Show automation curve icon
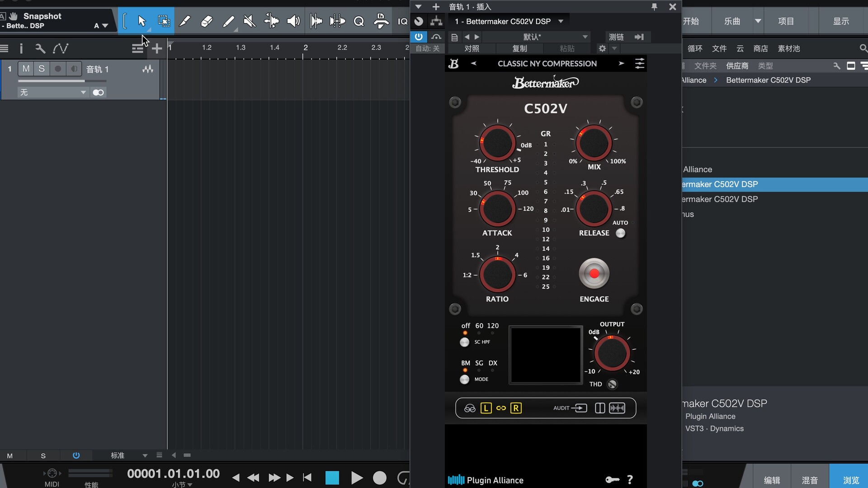This screenshot has height=488, width=868. click(x=61, y=48)
